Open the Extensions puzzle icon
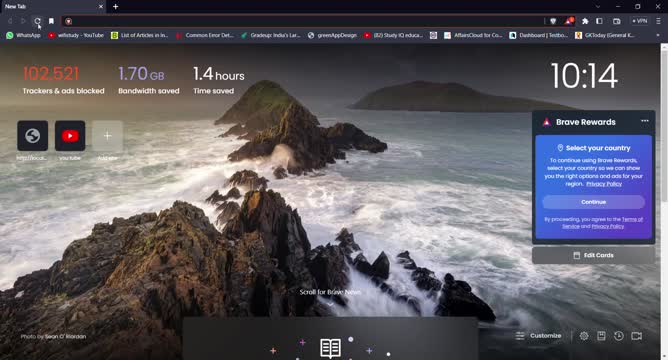The image size is (668, 360). (x=585, y=21)
